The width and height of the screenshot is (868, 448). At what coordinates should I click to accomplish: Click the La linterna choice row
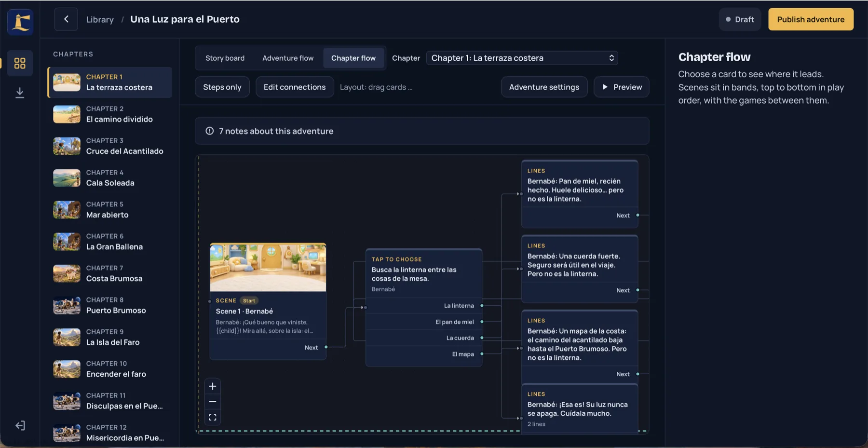pos(424,305)
